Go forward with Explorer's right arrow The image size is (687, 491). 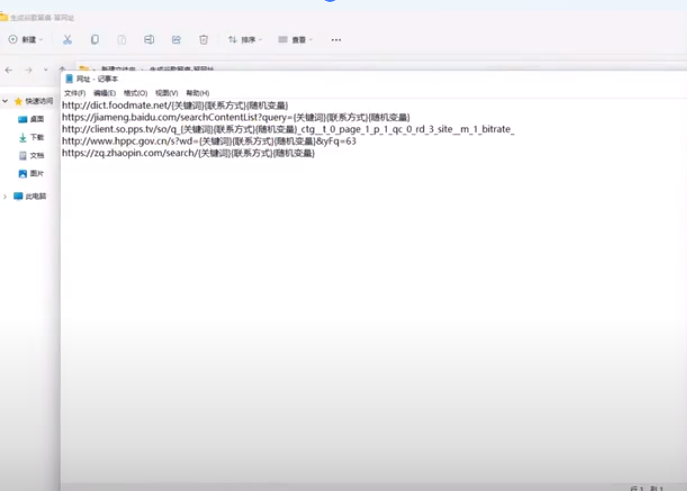28,70
